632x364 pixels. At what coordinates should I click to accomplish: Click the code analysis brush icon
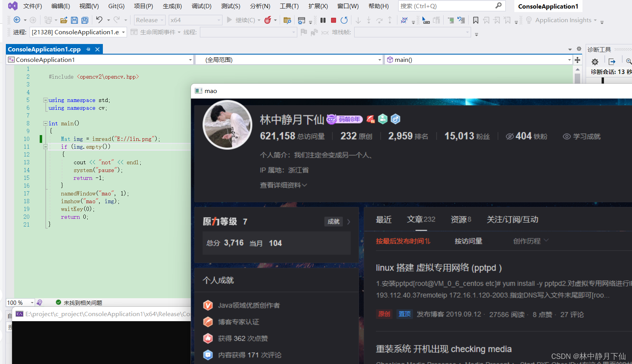pyautogui.click(x=39, y=302)
